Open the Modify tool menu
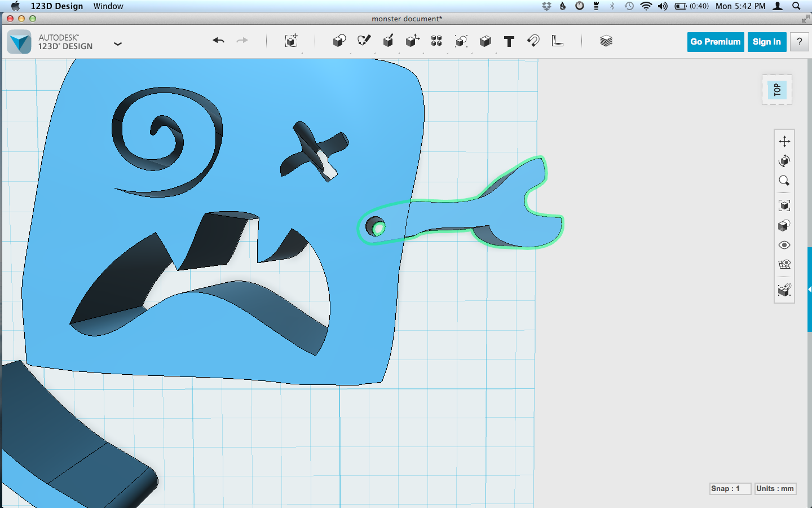Viewport: 812px width, 508px height. (x=412, y=41)
